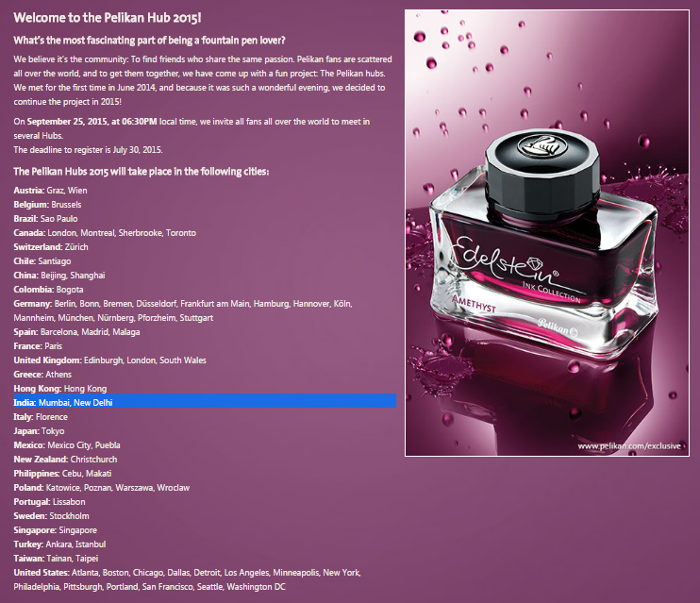700x603 pixels.
Task: Click the Austria: Graz, Wien line
Action: (x=50, y=190)
